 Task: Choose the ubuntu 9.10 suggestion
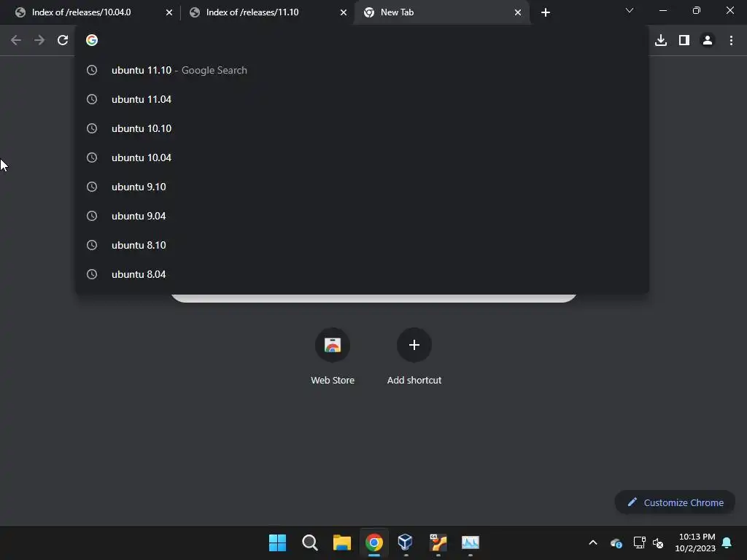coord(362,187)
